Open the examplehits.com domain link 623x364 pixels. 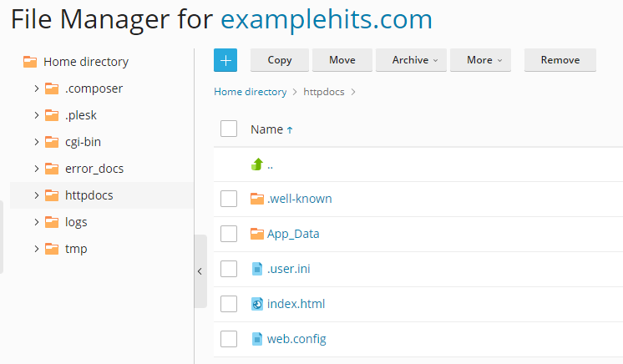click(327, 19)
